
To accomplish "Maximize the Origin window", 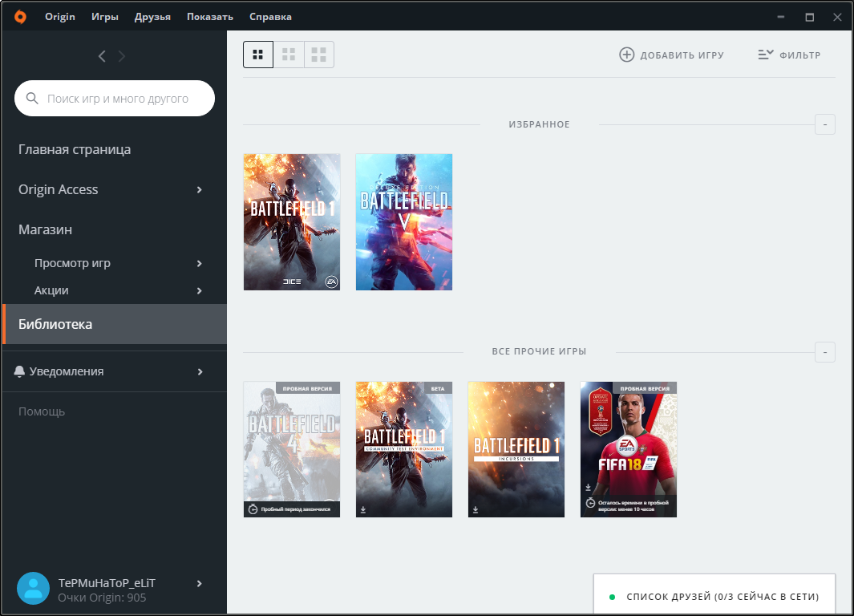I will (x=809, y=17).
